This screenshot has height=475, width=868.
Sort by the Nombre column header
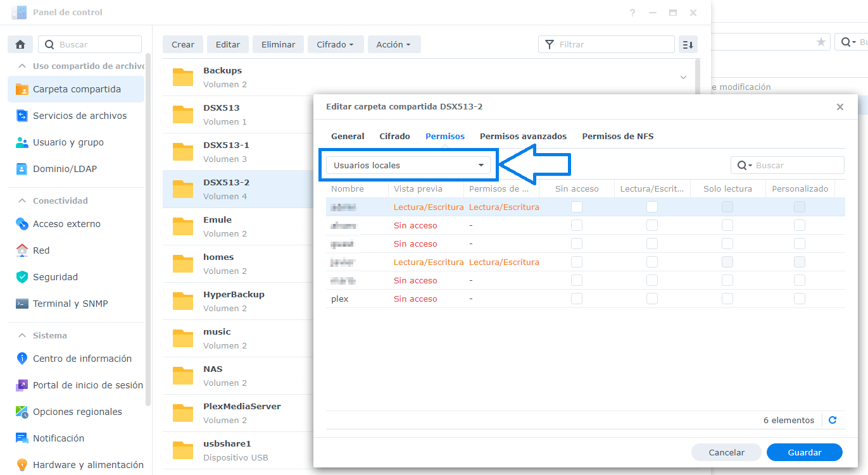357,188
